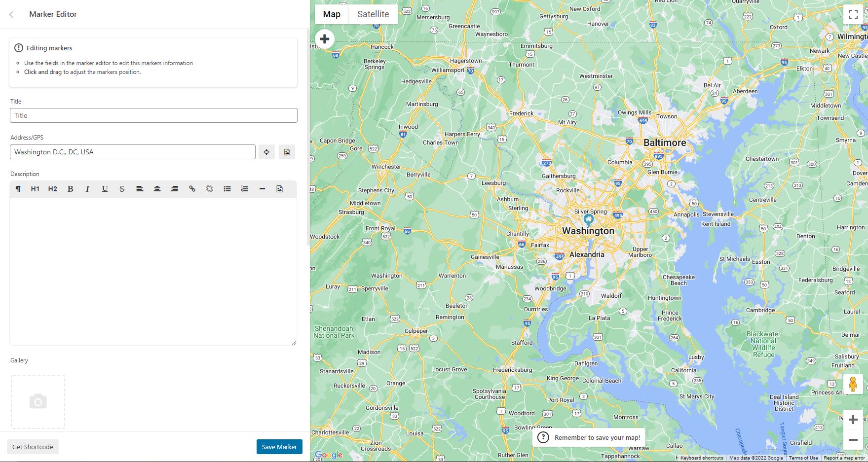Viewport: 868px width, 462px height.
Task: Zoom in on the map
Action: (853, 420)
